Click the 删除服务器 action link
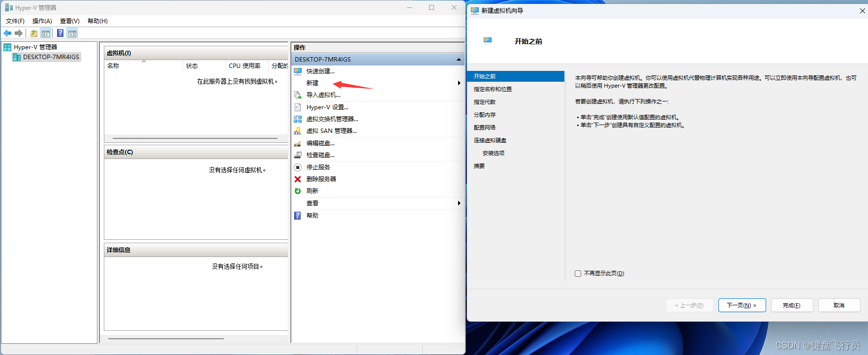 pos(321,179)
